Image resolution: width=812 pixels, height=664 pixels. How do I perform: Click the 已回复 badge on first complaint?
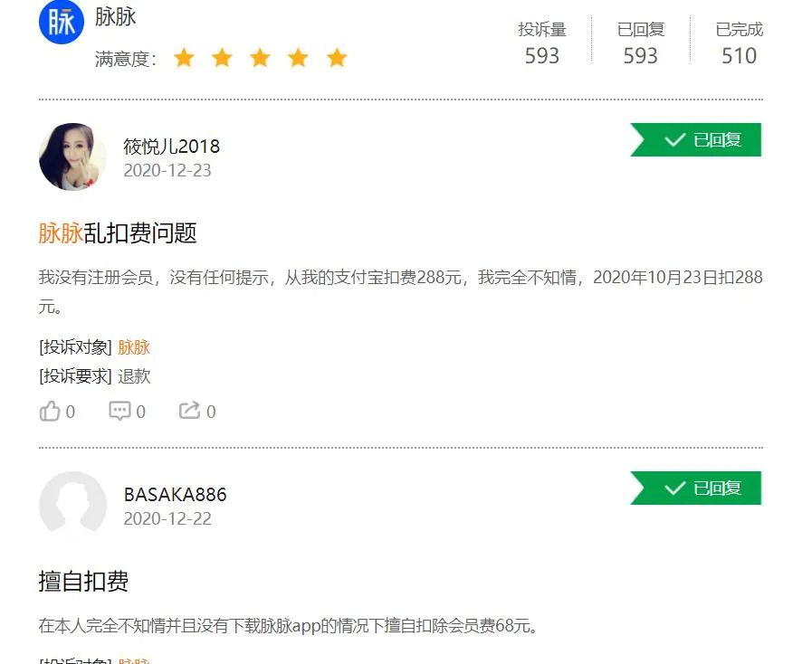pyautogui.click(x=695, y=139)
